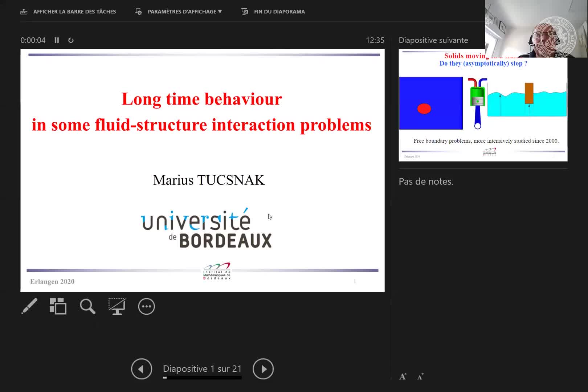Screen dimensions: 588x392
Task: Activate the zoom magnifier tool
Action: point(87,306)
